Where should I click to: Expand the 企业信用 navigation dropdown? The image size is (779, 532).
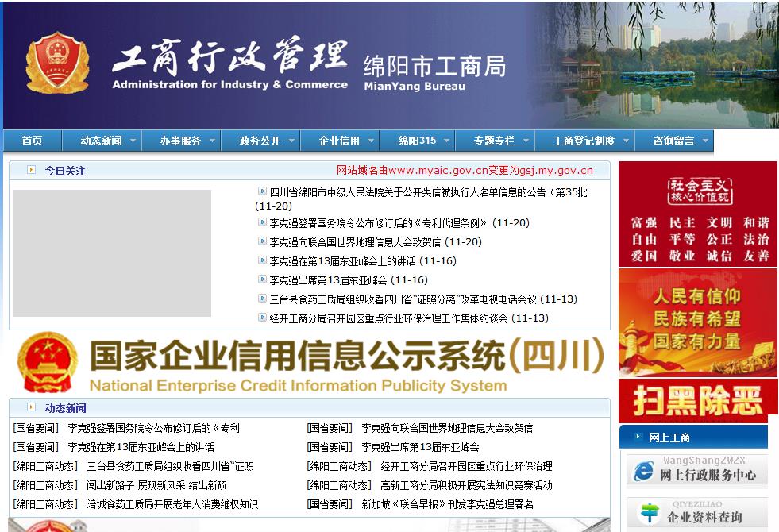pos(340,140)
